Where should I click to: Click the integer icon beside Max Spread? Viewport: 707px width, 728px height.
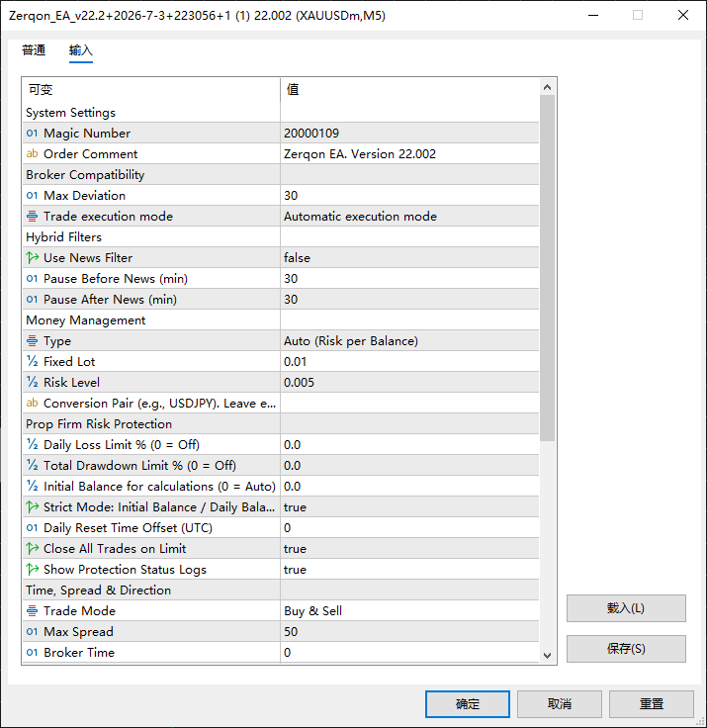pos(32,632)
